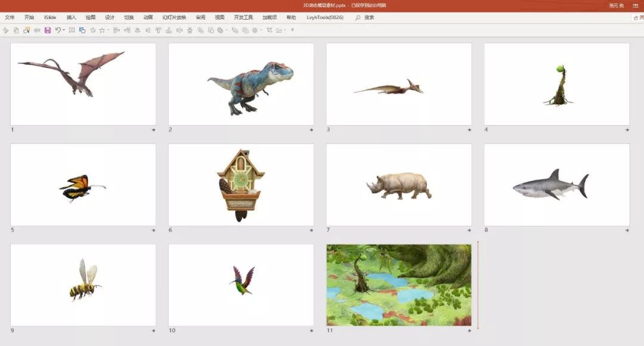Select slide 7 with the rhinoceros

click(399, 185)
